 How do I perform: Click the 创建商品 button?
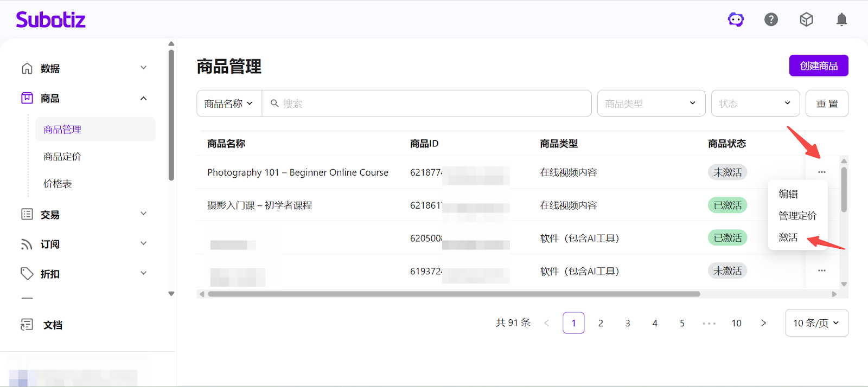(x=818, y=66)
